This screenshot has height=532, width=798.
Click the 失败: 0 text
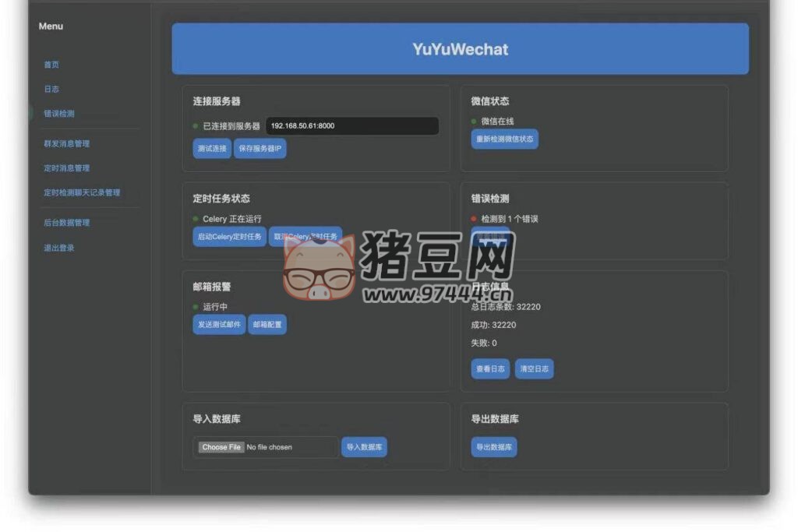(x=484, y=343)
